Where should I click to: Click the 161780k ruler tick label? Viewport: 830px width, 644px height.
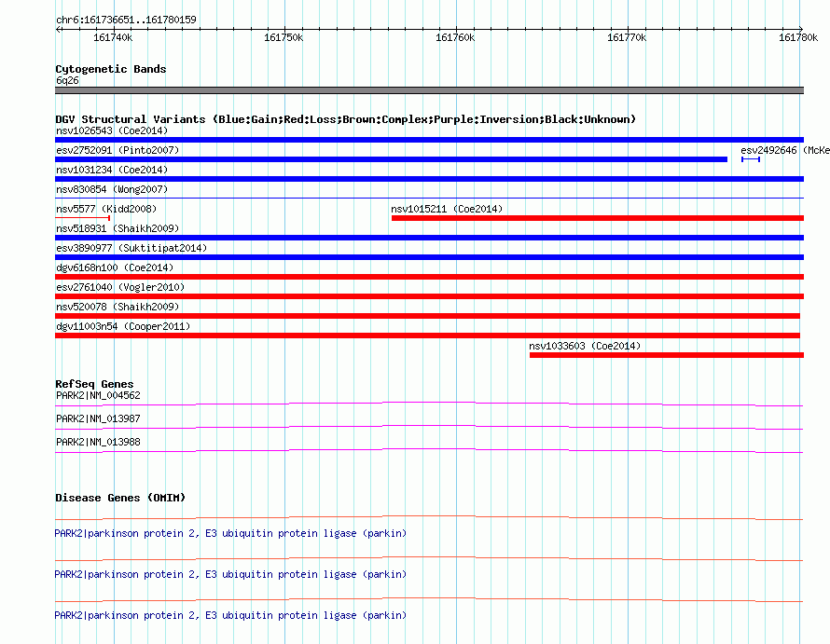798,37
